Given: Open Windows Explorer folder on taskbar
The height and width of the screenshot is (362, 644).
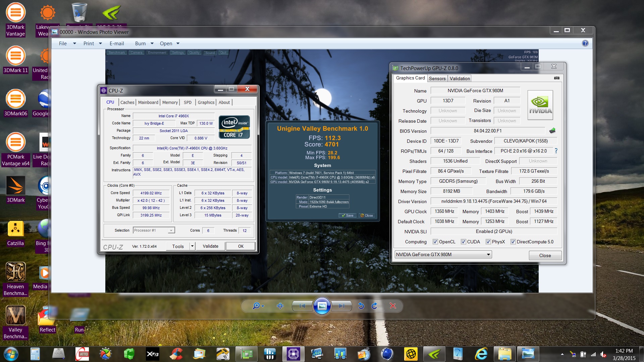Looking at the screenshot, I should point(504,354).
